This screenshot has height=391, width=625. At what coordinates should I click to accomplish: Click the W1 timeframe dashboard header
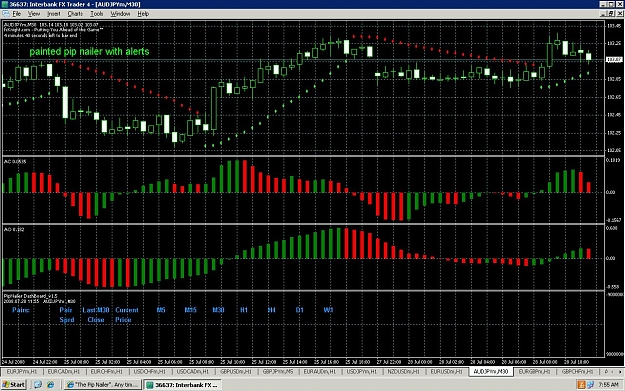(328, 310)
